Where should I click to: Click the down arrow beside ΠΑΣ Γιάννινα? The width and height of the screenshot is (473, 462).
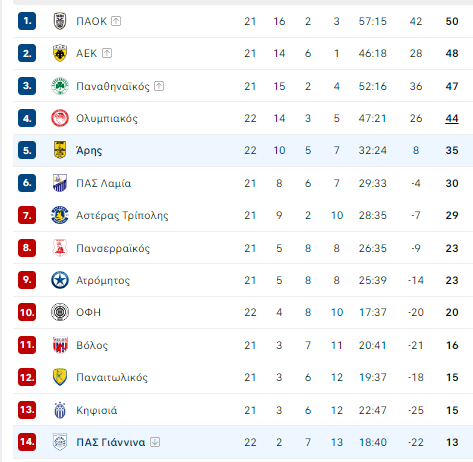click(x=155, y=442)
